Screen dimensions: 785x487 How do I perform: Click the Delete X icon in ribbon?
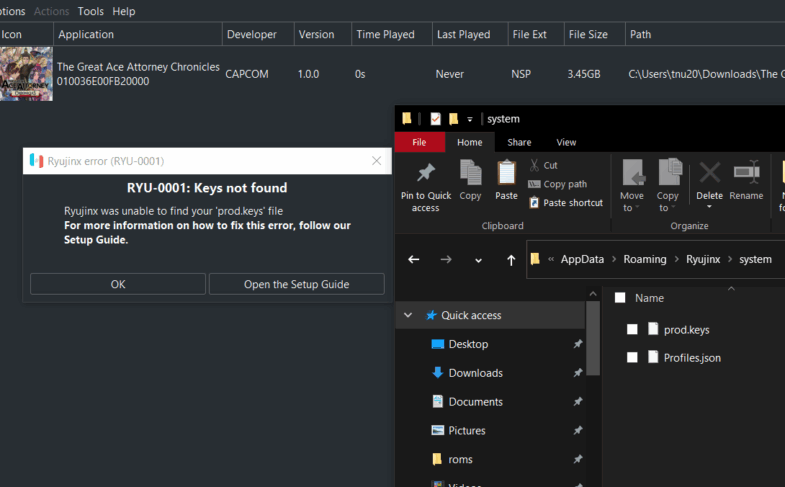coord(709,173)
